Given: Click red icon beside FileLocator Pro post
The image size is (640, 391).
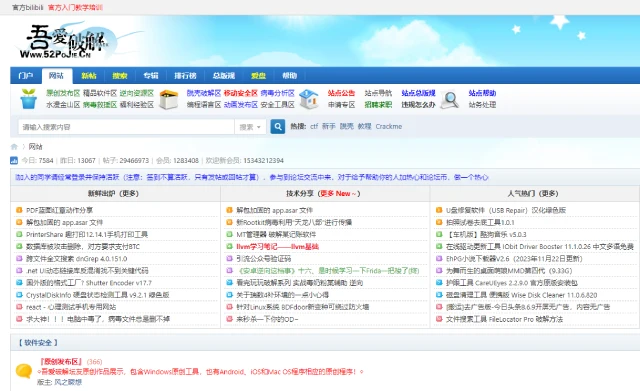Looking at the screenshot, I should [439, 319].
